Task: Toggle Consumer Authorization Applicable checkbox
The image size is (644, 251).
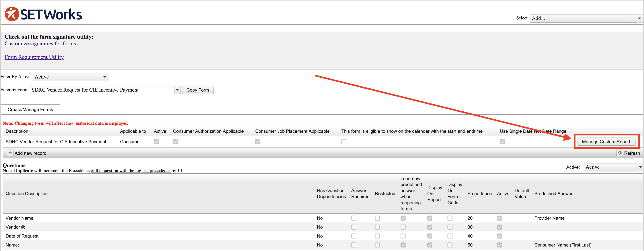Action: [176, 142]
